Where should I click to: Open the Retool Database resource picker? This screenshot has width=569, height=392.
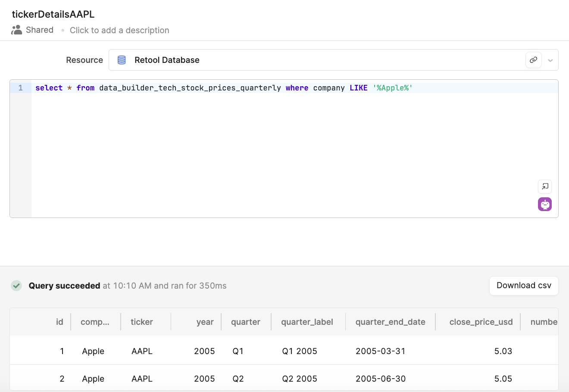tap(167, 60)
